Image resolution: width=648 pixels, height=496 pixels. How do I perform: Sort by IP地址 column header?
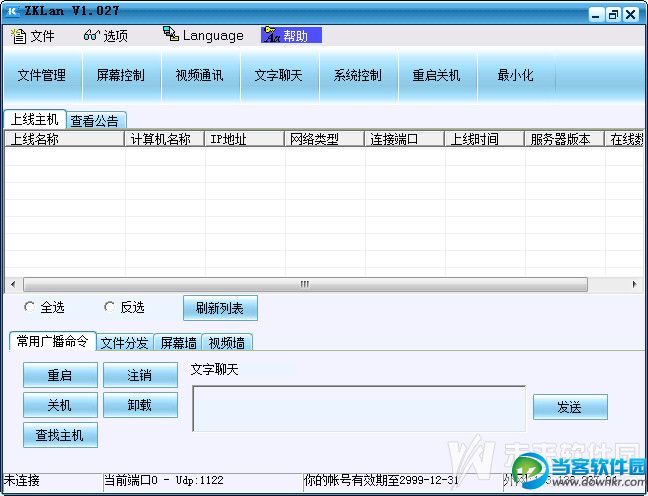pos(245,139)
